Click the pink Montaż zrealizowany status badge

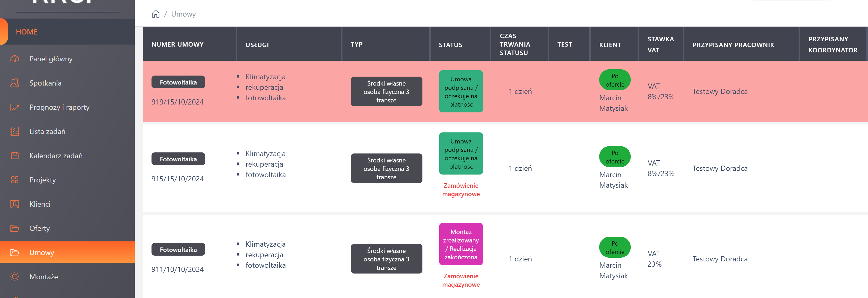click(461, 244)
